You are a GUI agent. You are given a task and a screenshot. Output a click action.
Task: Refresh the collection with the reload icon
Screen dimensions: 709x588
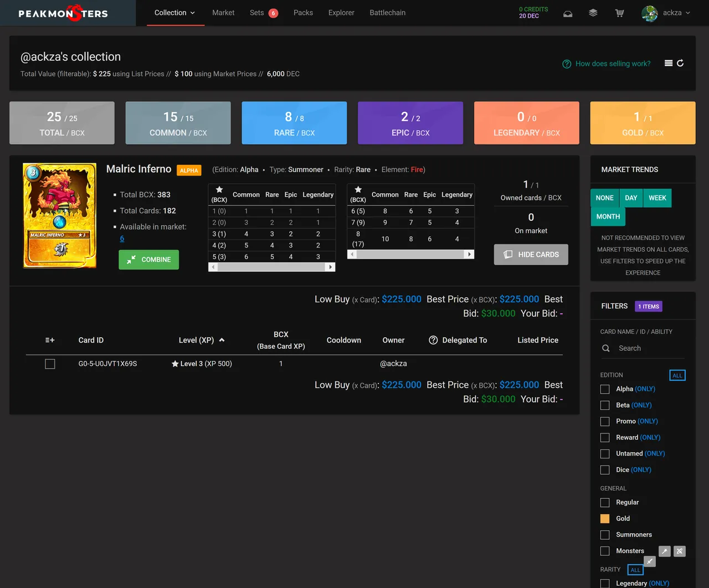point(680,63)
